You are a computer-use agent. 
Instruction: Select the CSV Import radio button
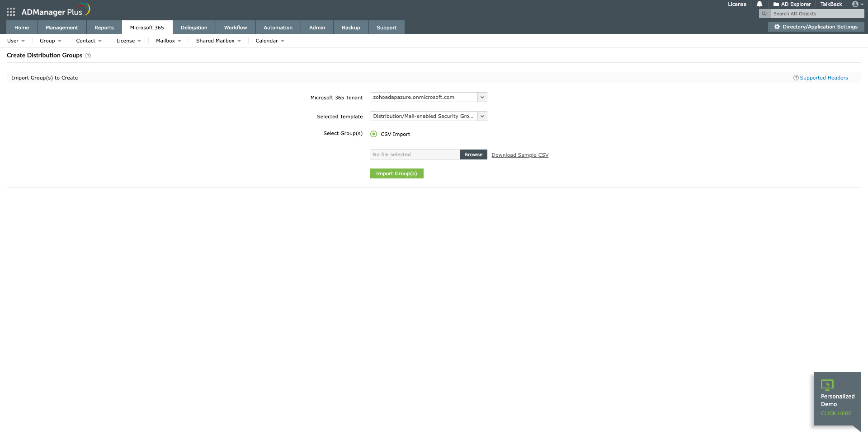tap(373, 134)
